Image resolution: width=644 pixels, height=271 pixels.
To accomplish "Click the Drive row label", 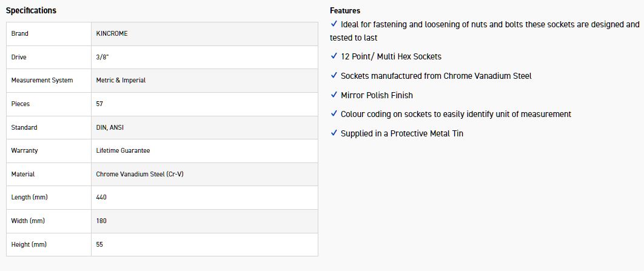I will pyautogui.click(x=19, y=57).
